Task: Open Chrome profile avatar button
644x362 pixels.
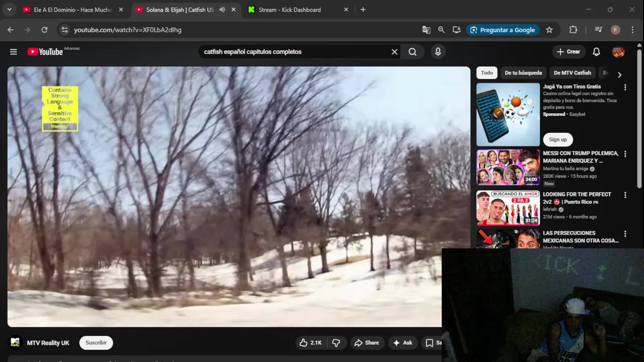Action: [615, 30]
